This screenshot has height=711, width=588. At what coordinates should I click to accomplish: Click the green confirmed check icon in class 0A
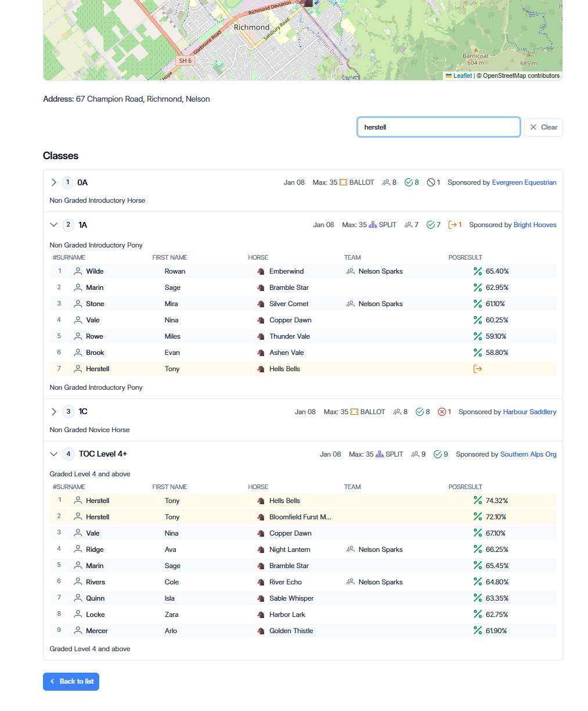point(409,182)
